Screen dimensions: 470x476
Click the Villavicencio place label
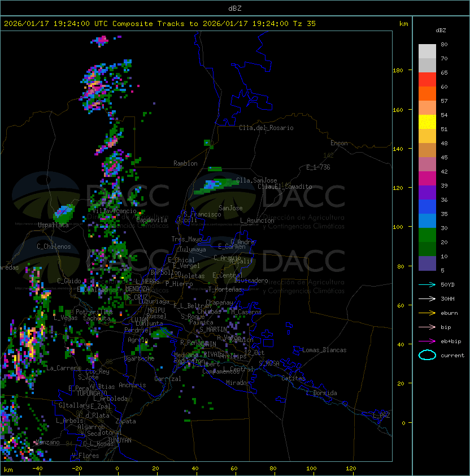pyautogui.click(x=114, y=211)
